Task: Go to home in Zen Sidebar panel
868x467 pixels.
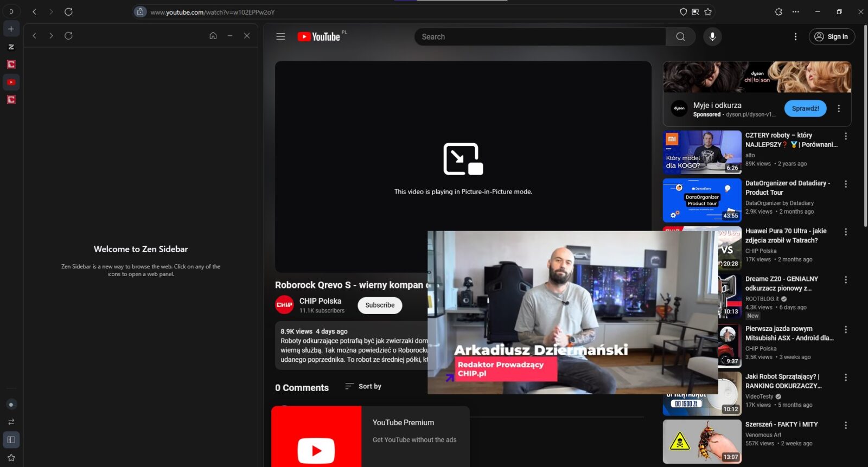Action: [213, 35]
